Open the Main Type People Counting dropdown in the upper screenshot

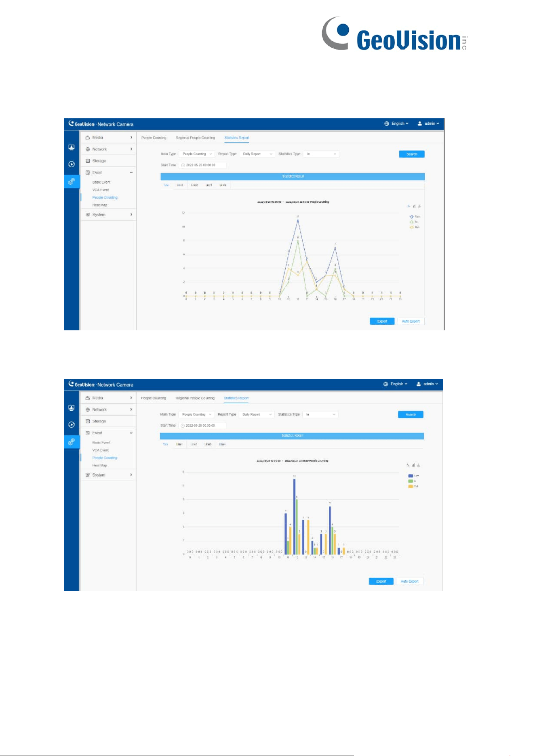pyautogui.click(x=196, y=154)
